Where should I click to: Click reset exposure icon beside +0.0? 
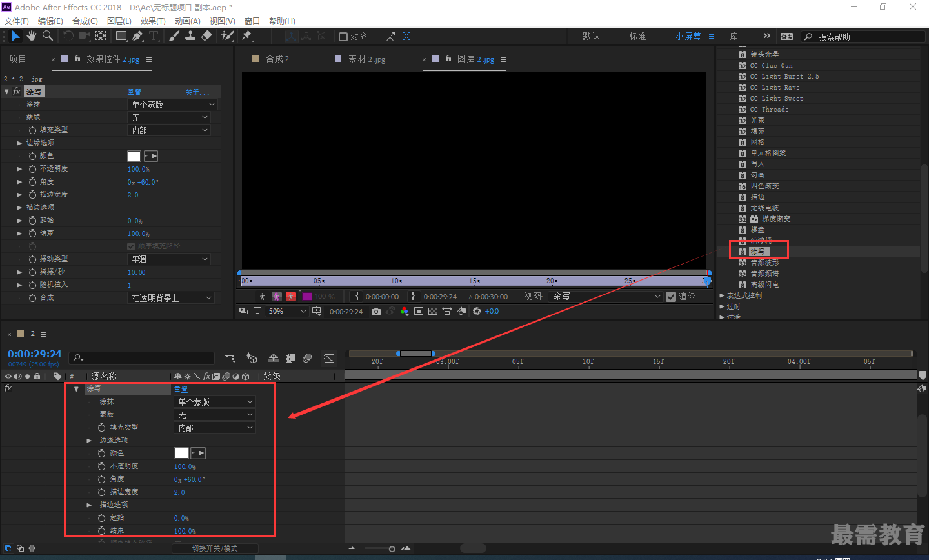[477, 311]
